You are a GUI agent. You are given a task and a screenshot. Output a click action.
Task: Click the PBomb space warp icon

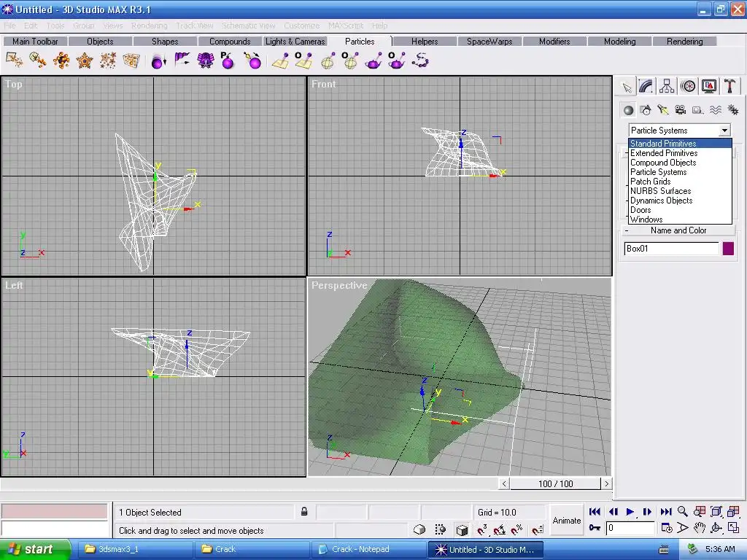(228, 61)
